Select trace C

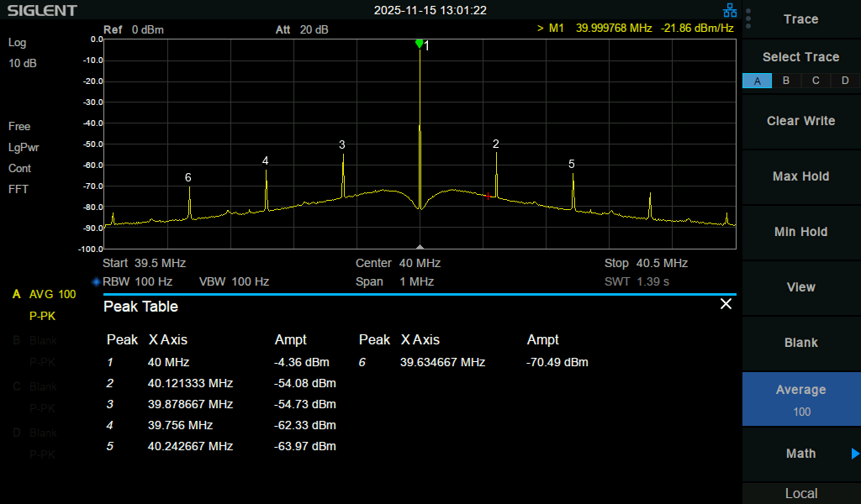pyautogui.click(x=816, y=81)
